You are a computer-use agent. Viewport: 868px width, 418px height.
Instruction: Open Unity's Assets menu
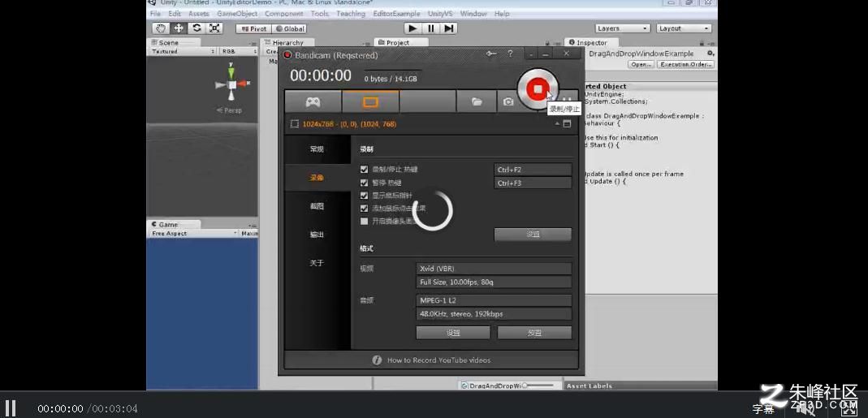pos(199,13)
